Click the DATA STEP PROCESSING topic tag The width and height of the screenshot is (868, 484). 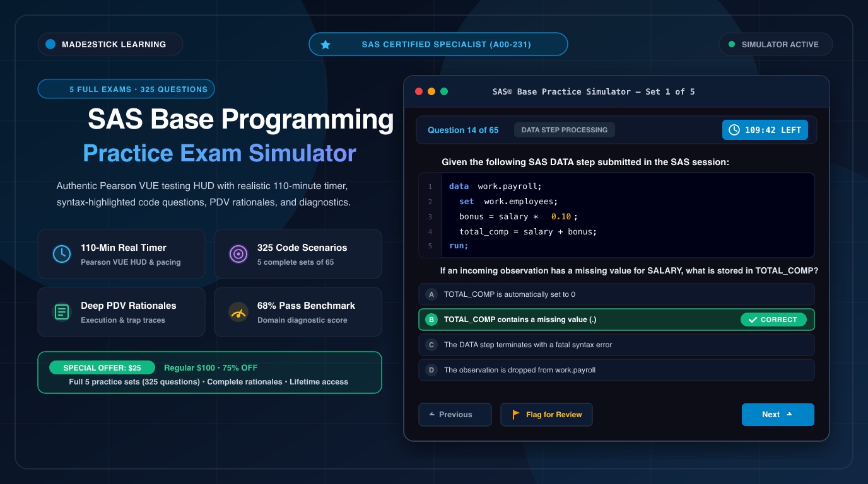[x=565, y=130]
